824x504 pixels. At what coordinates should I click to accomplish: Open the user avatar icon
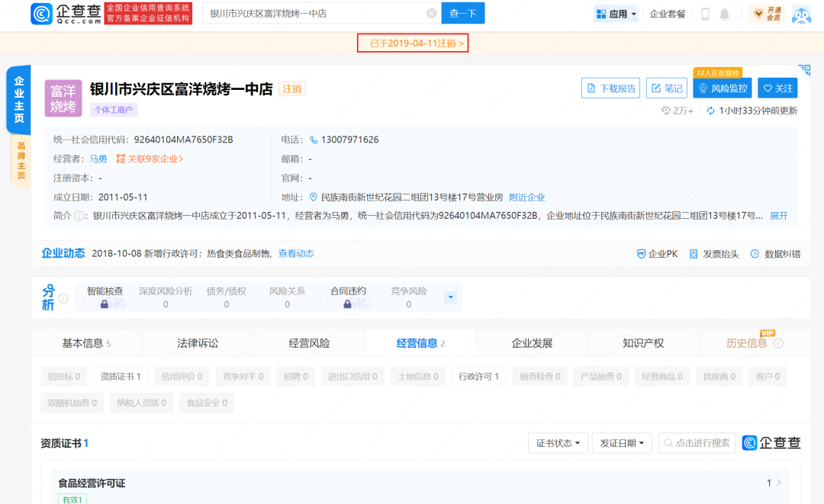[801, 14]
